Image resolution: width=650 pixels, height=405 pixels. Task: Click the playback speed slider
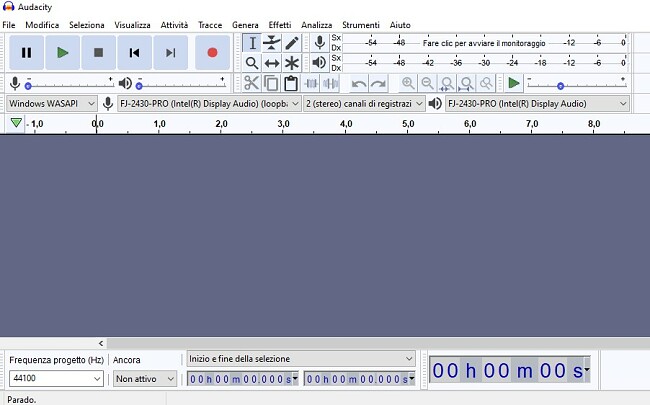tap(577, 84)
